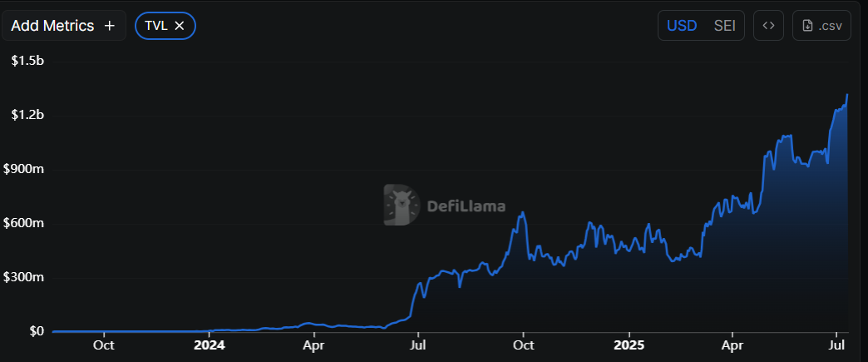Click the $900m label on the Y axis
This screenshot has height=362, width=868.
click(x=24, y=169)
